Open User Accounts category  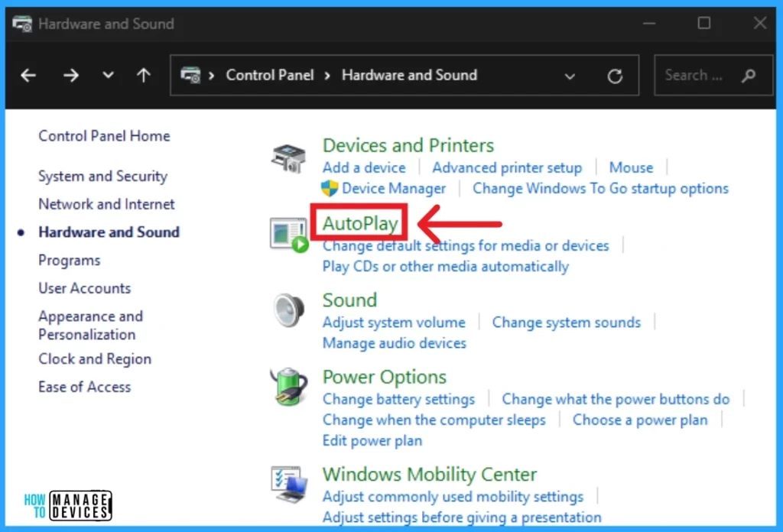click(x=84, y=288)
